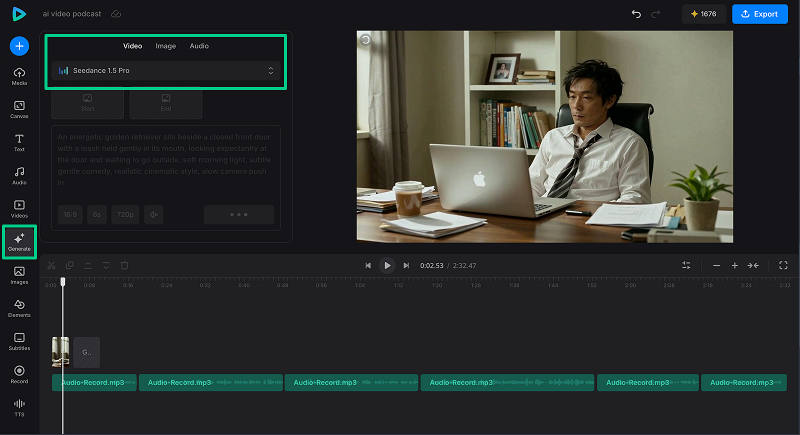800x435 pixels.
Task: Toggle the generated audio mute option
Action: pyautogui.click(x=154, y=215)
